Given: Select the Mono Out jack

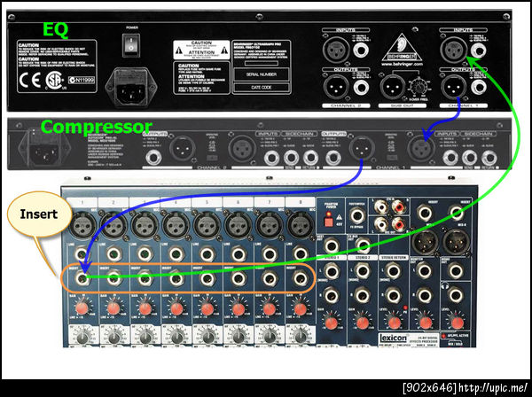Looking at the screenshot, I should [x=456, y=271].
